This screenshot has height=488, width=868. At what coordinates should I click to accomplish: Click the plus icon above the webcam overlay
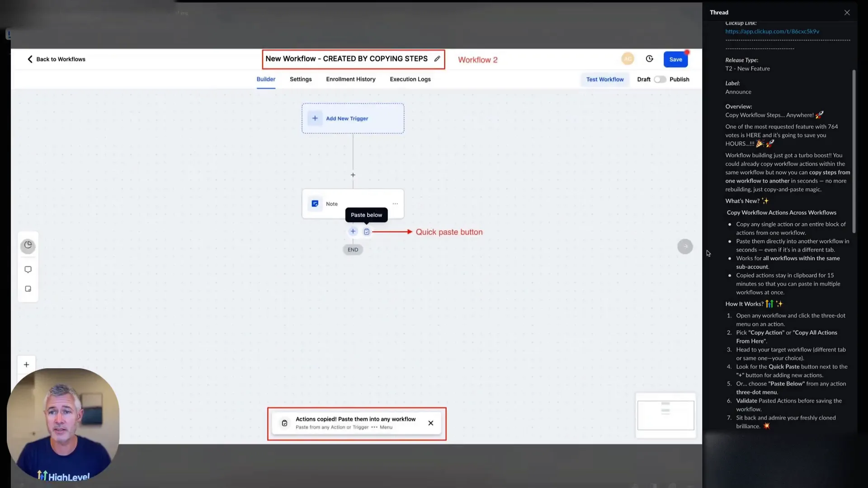tap(26, 364)
